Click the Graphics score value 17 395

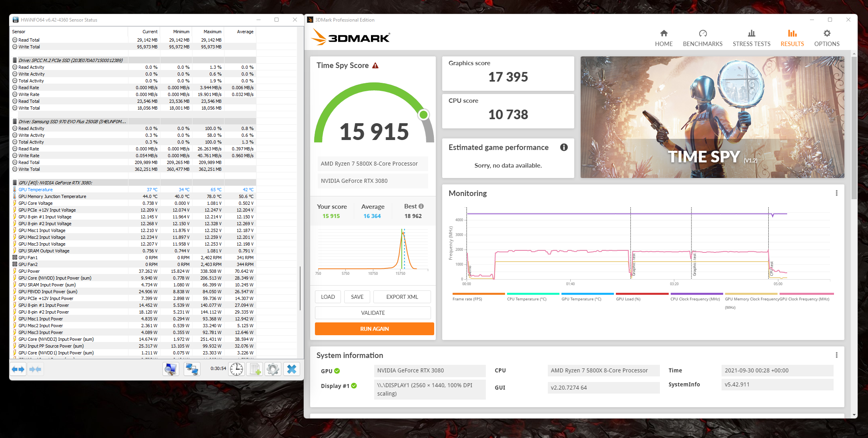tap(508, 77)
